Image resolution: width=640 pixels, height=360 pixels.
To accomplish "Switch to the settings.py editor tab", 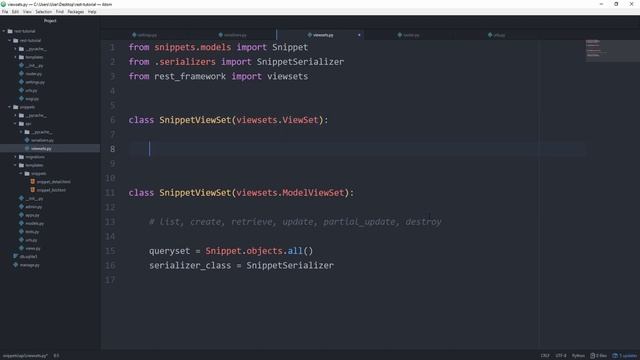I will [x=144, y=35].
